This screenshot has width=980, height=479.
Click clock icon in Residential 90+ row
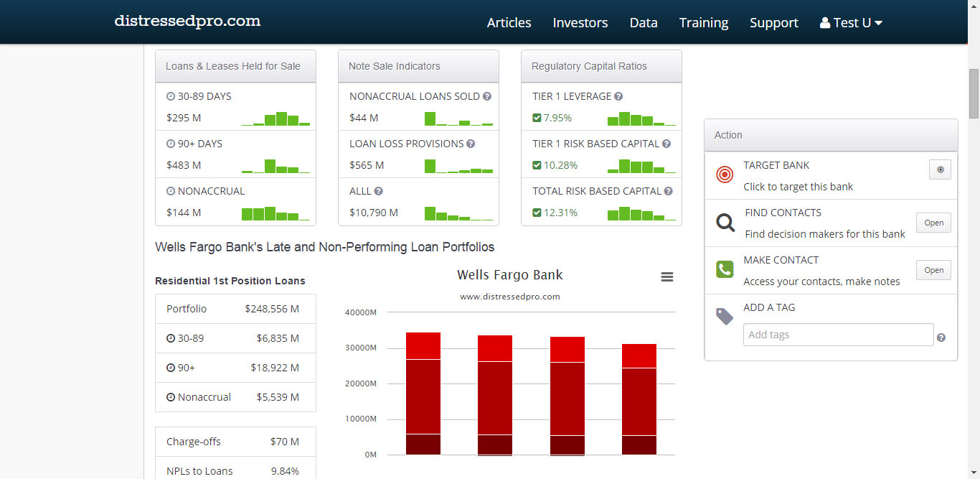(x=171, y=368)
